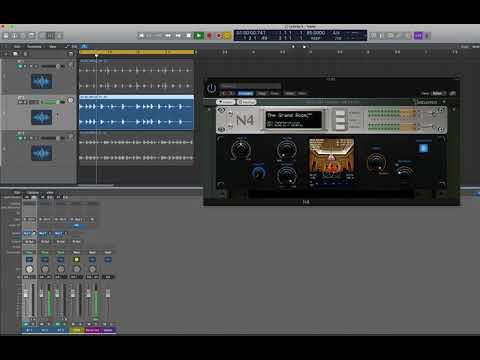Select the audio region on the first track

pyautogui.click(x=136, y=77)
